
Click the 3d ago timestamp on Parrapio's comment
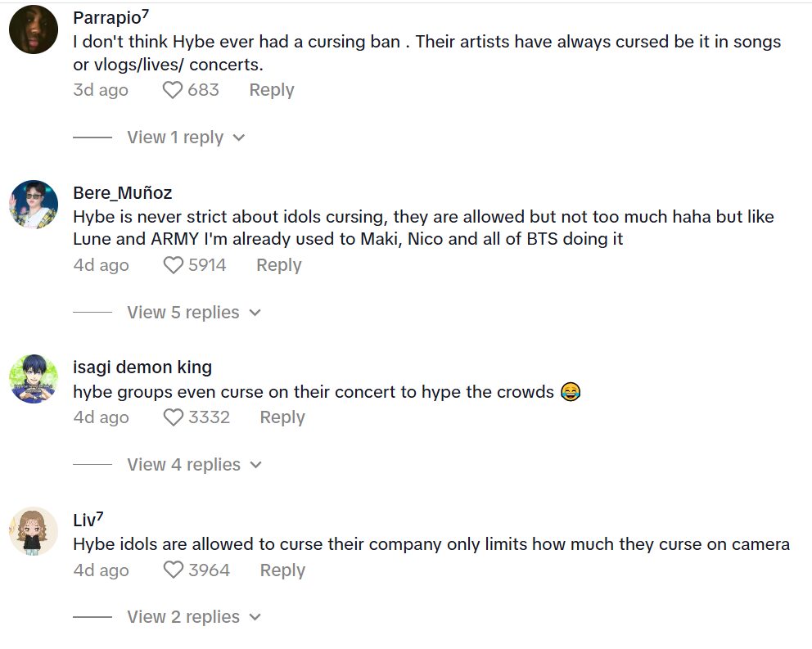coord(101,90)
